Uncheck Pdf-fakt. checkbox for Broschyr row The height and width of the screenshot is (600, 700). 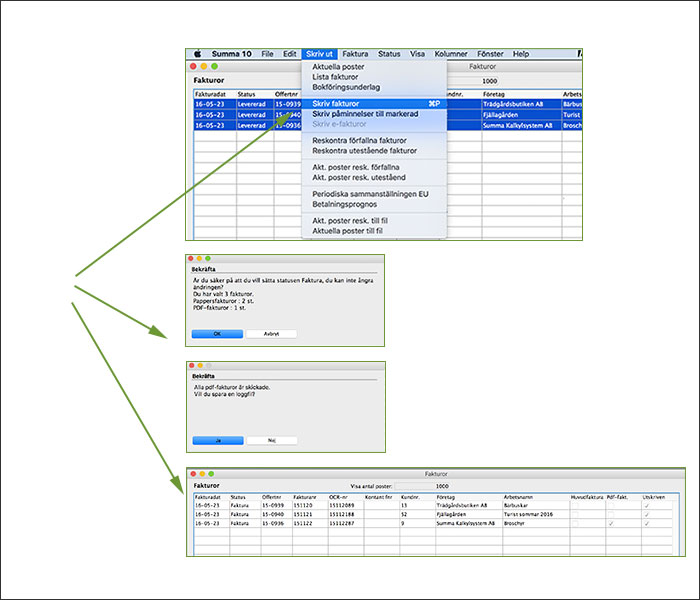[x=611, y=524]
